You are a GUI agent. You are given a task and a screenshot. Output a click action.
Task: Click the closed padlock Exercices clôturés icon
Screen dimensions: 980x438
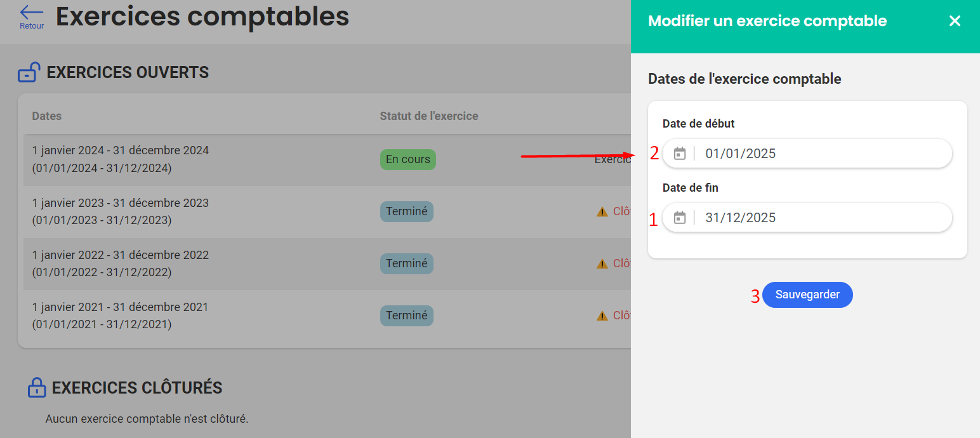pyautogui.click(x=37, y=387)
